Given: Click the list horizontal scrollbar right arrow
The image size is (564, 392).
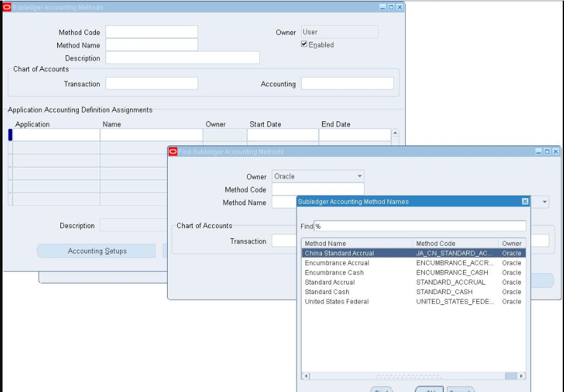Looking at the screenshot, I should (521, 376).
